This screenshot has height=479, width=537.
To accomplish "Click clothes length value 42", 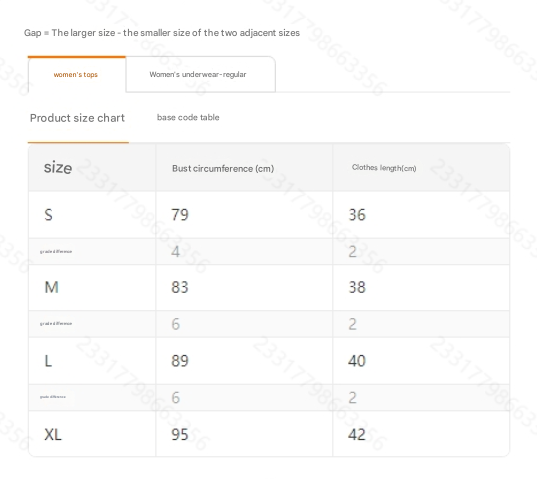I will 357,435.
